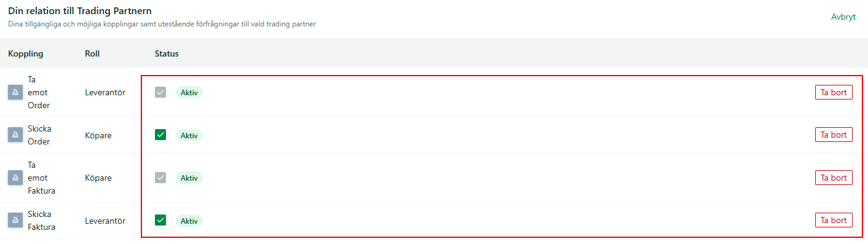Click Ta bort for Skicka Faktura
The image size is (868, 244).
pos(834,220)
